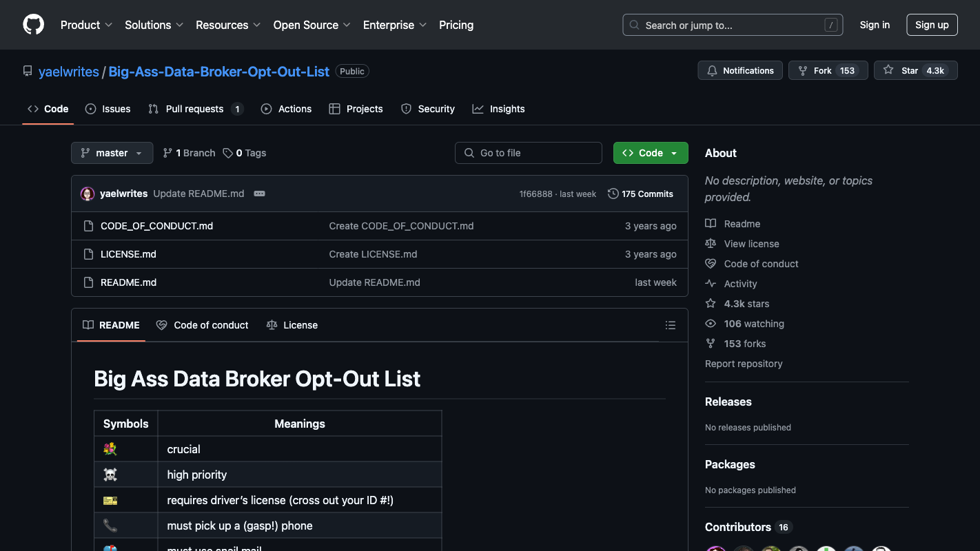Expand the master branch selector
This screenshot has width=980, height=551.
click(112, 153)
